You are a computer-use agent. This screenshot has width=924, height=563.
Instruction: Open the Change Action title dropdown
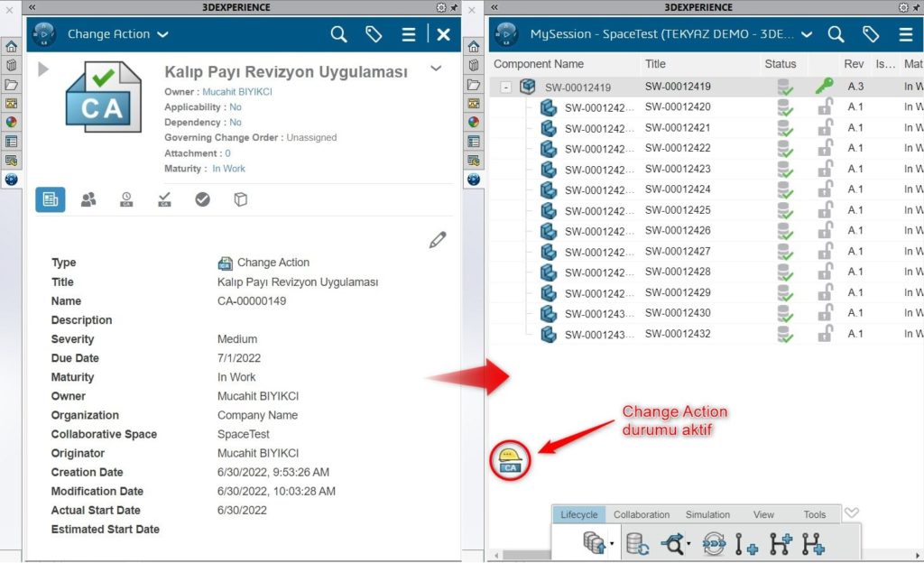(163, 34)
